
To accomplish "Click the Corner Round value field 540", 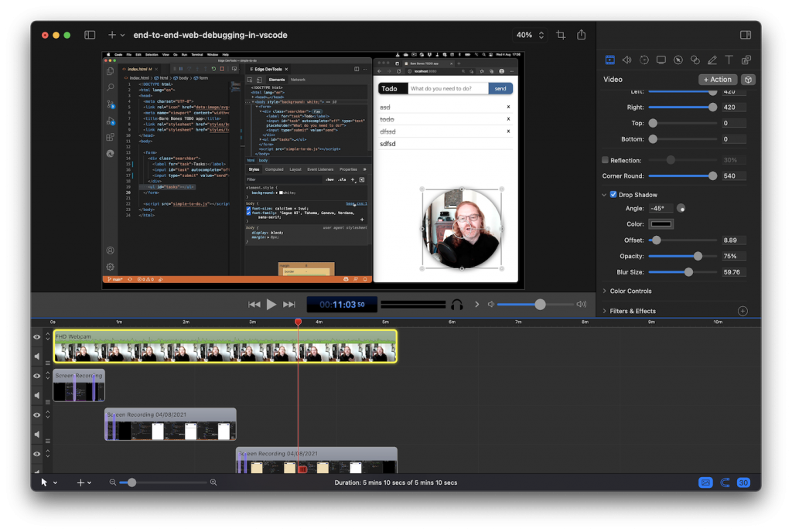I will [733, 176].
